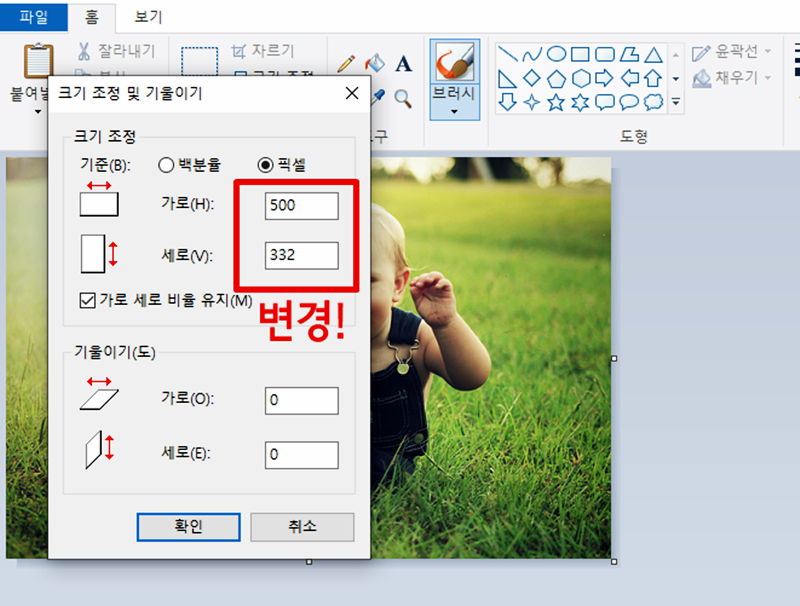The height and width of the screenshot is (606, 800).
Task: Click the canvas bottom-edge resize handle
Action: coord(309,562)
